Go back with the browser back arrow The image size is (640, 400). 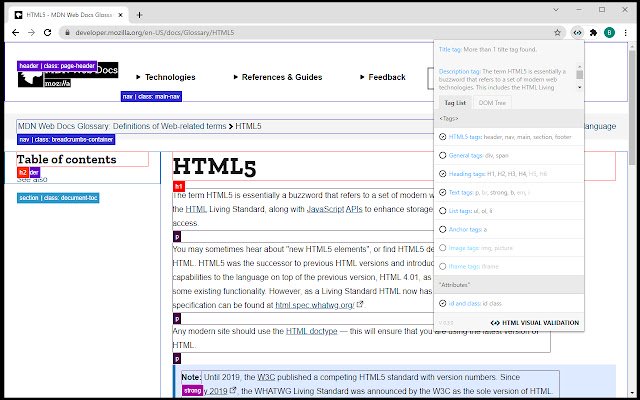click(16, 33)
